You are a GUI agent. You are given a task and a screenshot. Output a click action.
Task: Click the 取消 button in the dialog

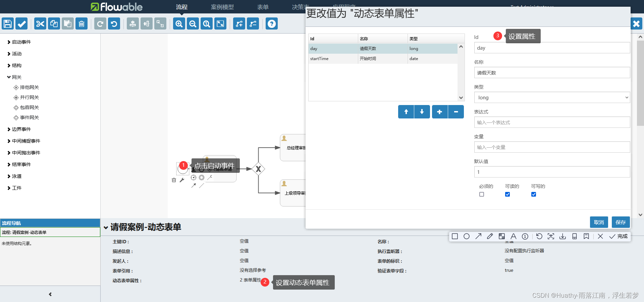tap(599, 222)
